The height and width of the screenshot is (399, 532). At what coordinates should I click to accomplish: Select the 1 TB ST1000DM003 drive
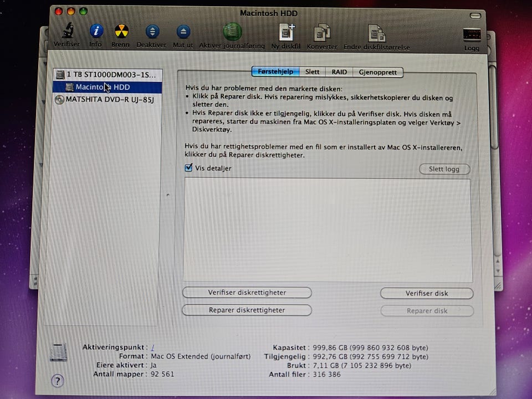[x=108, y=75]
